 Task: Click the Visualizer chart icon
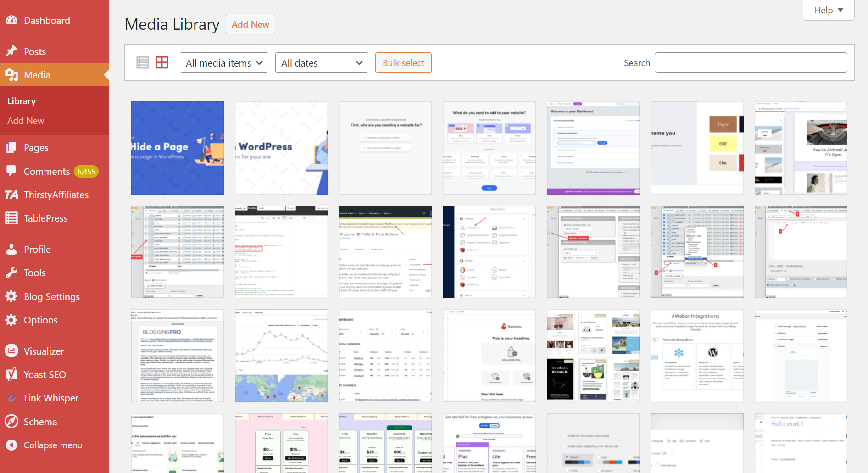pos(11,351)
